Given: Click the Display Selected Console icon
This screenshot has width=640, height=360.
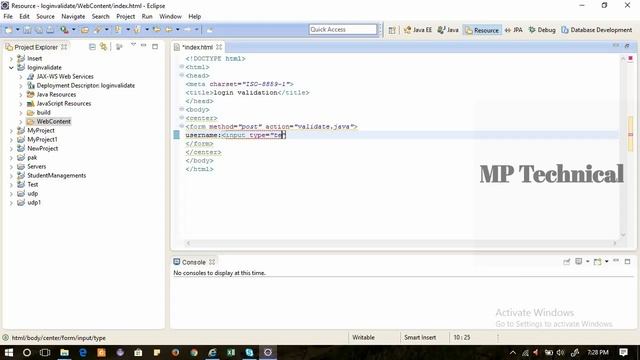Looking at the screenshot, I should (x=578, y=261).
